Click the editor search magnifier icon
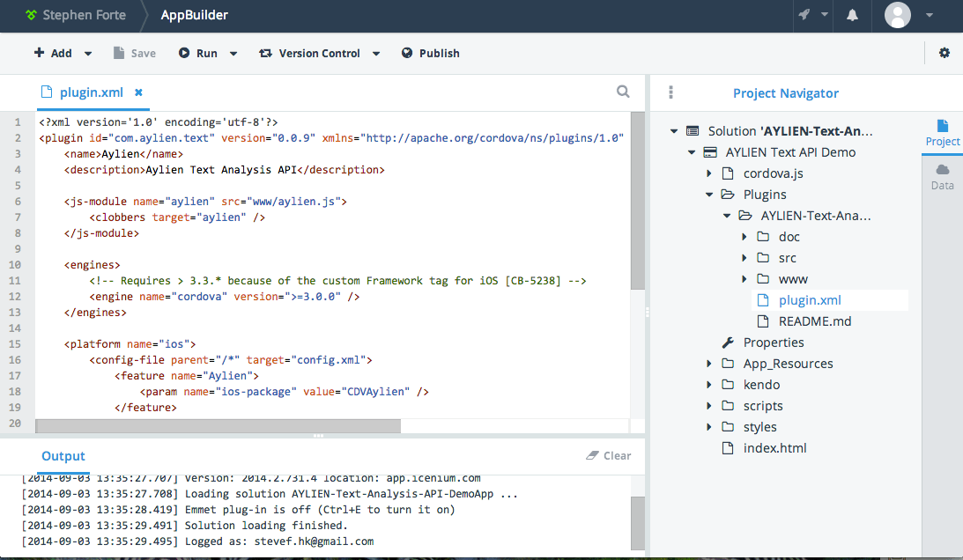Image resolution: width=963 pixels, height=560 pixels. tap(623, 92)
